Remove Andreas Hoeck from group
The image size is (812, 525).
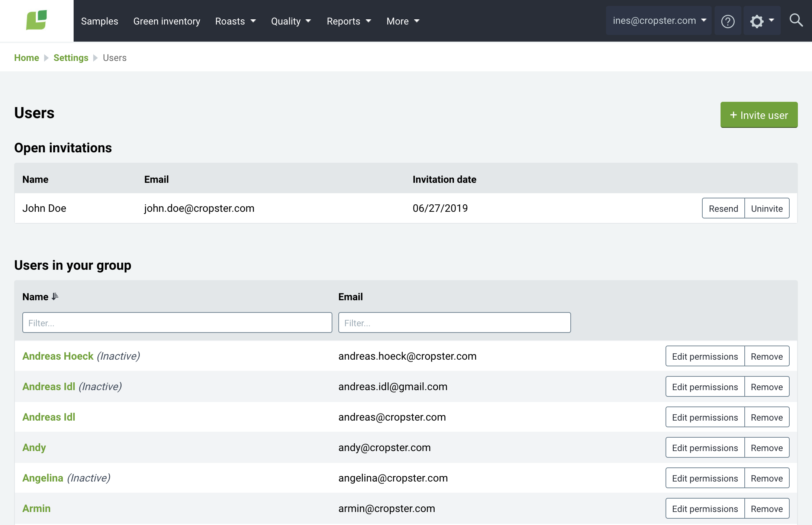(x=767, y=356)
